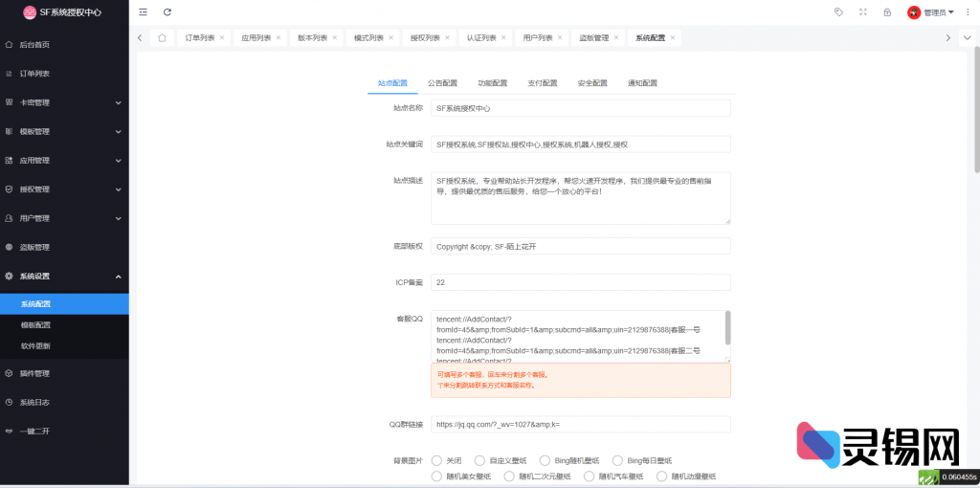Screen dimensions: 980x488
Task: Go to home tab icon
Action: (x=162, y=38)
